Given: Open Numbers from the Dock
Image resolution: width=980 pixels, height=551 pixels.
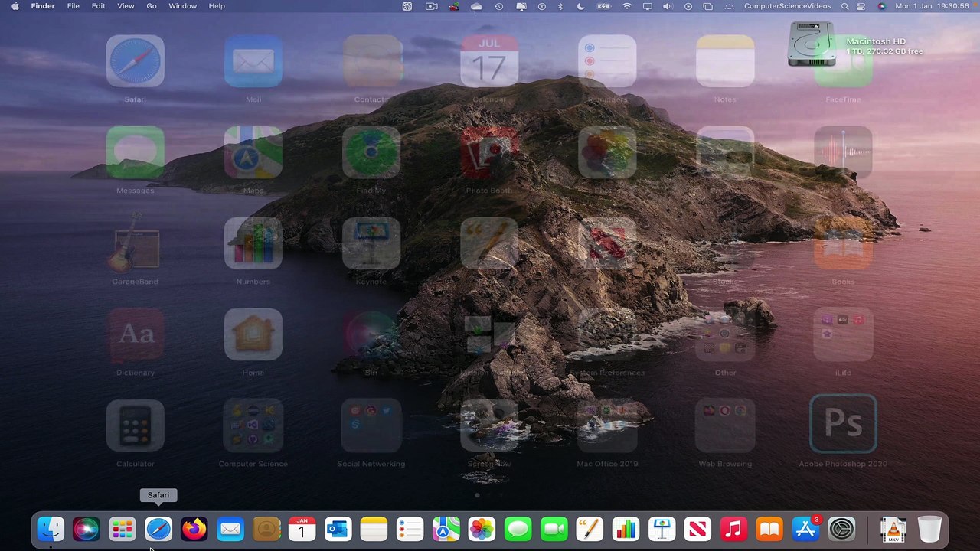Looking at the screenshot, I should point(626,529).
